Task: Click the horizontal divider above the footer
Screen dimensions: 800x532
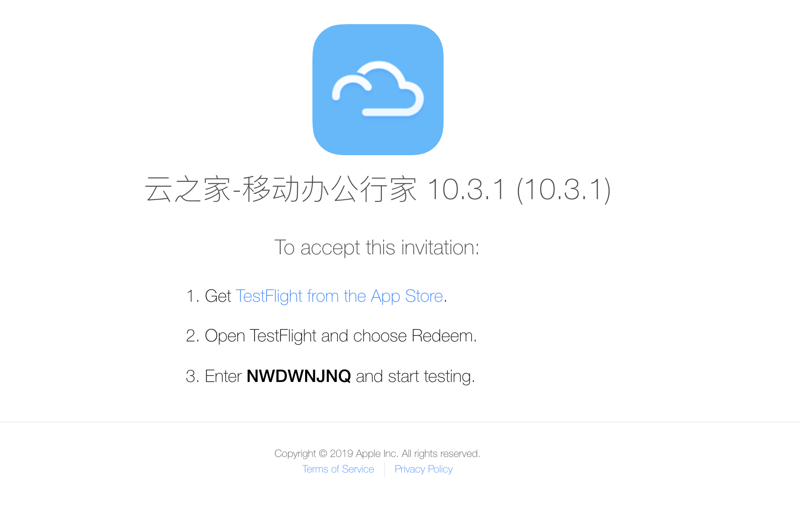Action: [400, 422]
